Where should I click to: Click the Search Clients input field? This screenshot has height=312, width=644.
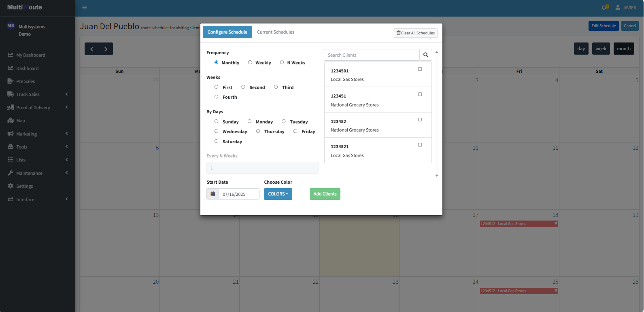pos(371,55)
